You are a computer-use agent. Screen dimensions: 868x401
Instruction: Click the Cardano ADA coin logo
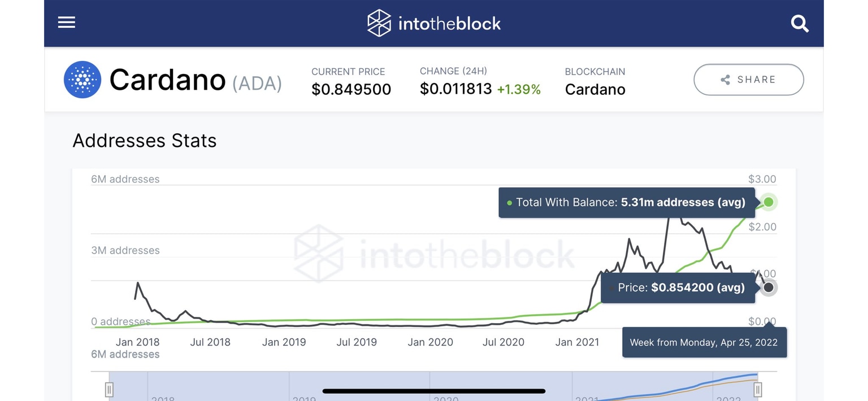click(83, 80)
